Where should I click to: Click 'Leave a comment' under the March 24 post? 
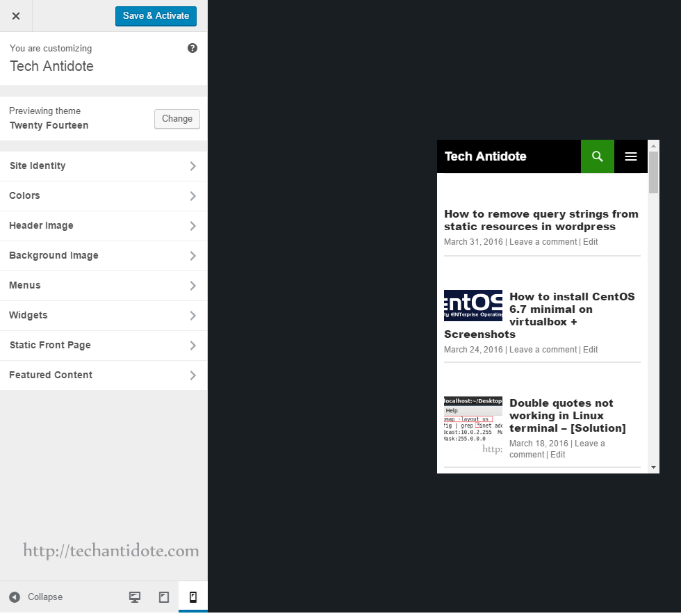543,350
